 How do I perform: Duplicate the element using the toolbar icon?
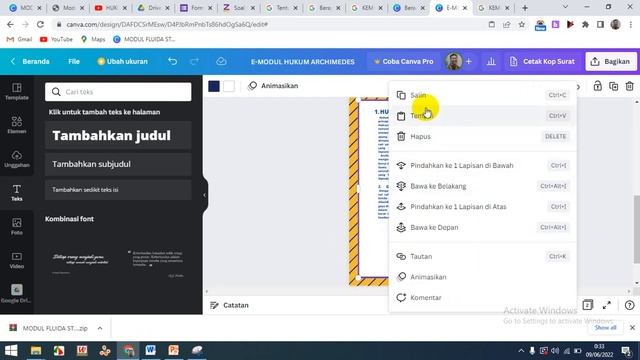pyautogui.click(x=613, y=86)
